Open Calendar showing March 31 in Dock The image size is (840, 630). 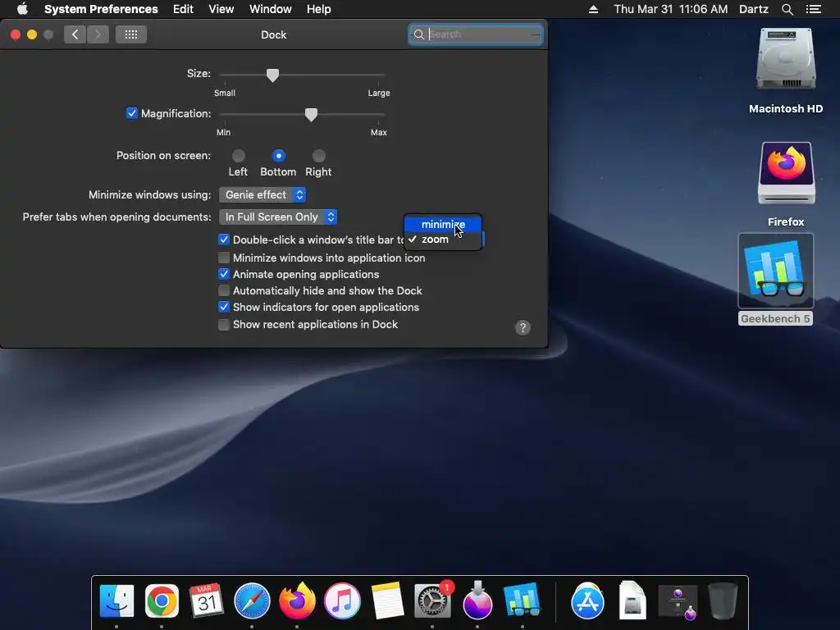pos(206,600)
